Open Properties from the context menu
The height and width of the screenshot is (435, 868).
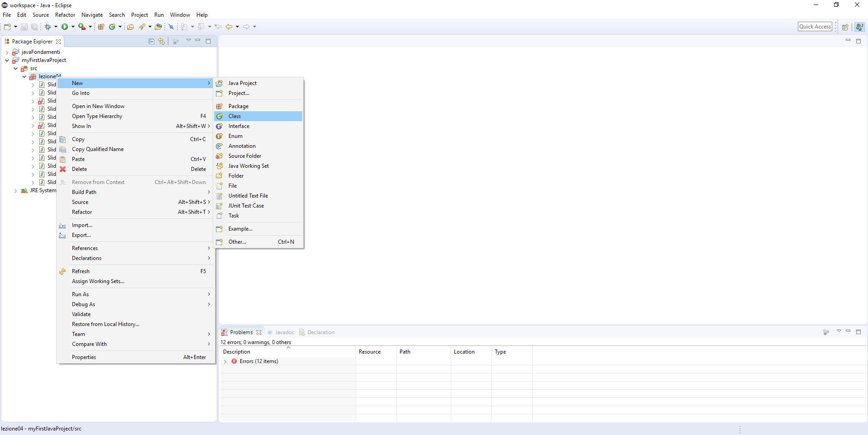pos(135,357)
